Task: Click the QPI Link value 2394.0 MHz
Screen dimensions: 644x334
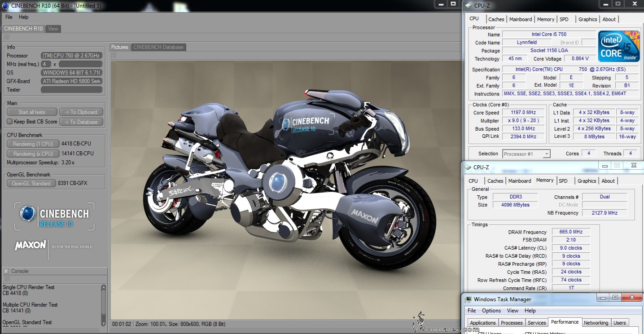Action: click(523, 136)
